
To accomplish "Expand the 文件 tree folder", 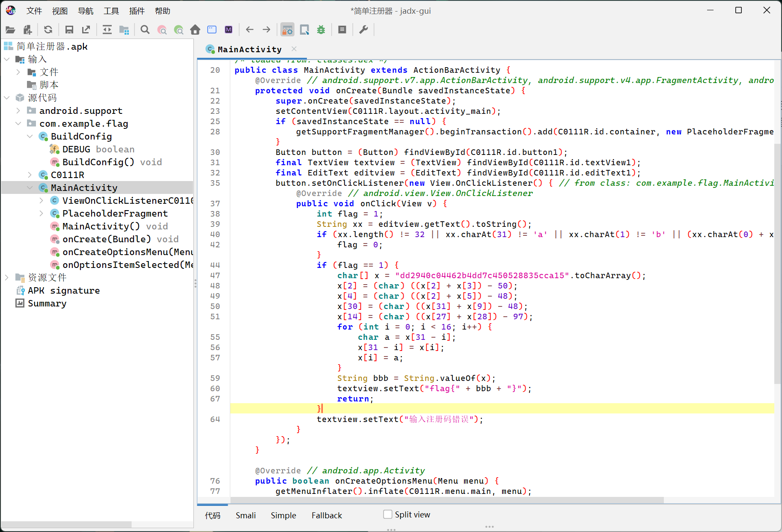I will 18,72.
